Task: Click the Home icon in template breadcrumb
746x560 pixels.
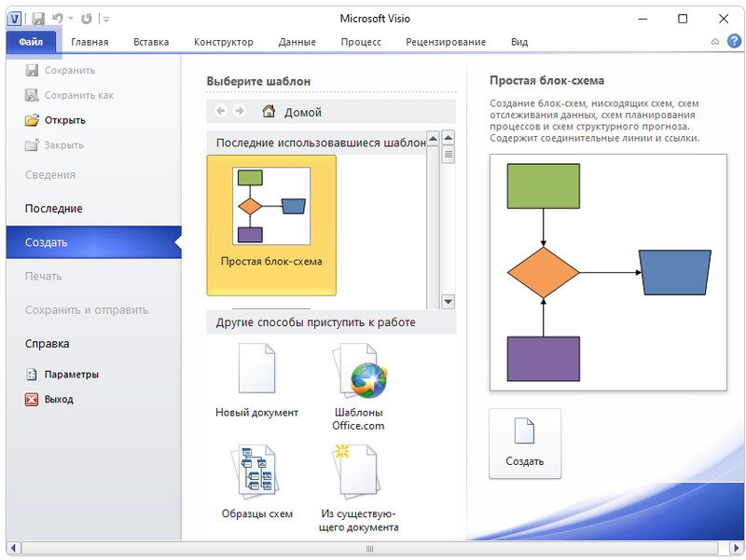Action: click(x=269, y=112)
